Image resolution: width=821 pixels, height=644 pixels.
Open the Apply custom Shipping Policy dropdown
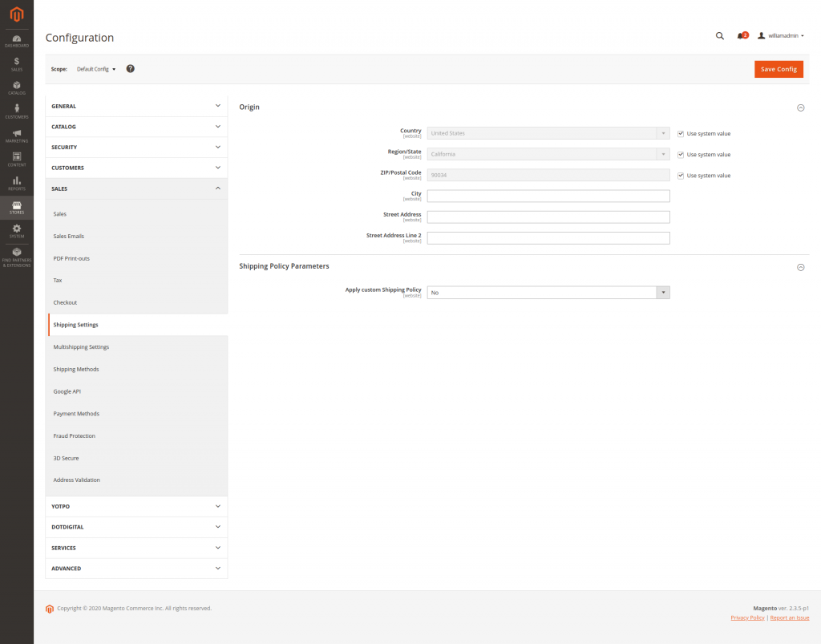(548, 293)
